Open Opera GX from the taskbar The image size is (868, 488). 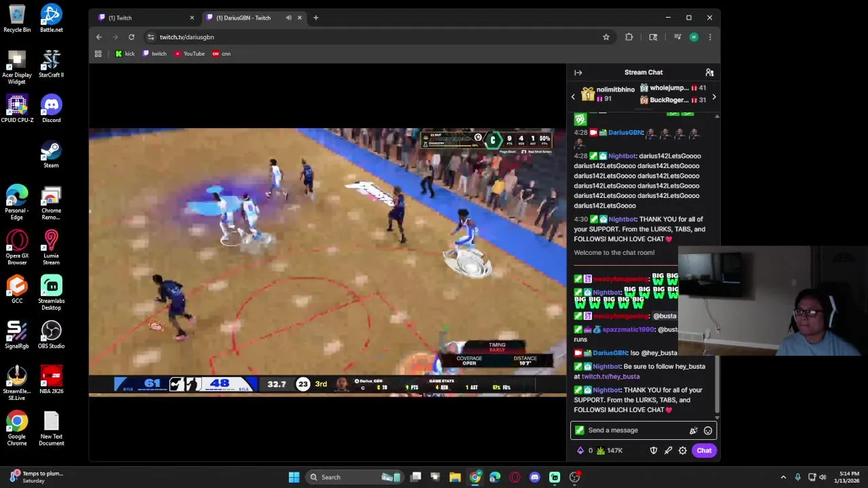point(515,477)
